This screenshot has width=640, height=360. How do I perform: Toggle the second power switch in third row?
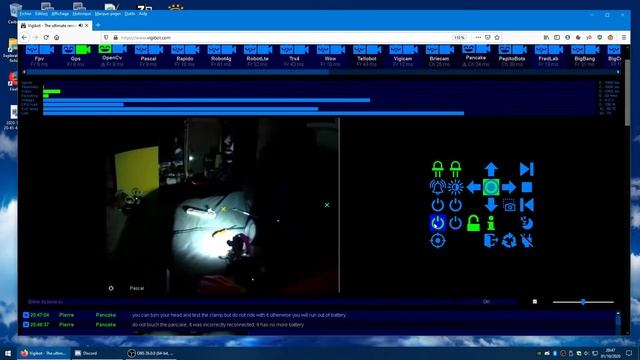tap(456, 204)
